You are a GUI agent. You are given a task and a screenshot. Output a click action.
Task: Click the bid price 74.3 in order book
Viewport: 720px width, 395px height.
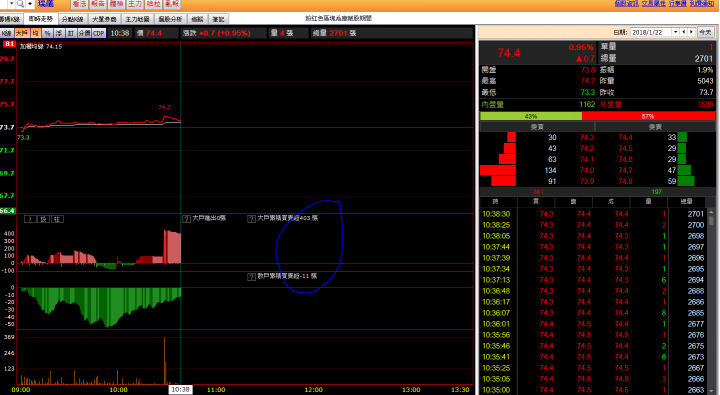point(587,137)
